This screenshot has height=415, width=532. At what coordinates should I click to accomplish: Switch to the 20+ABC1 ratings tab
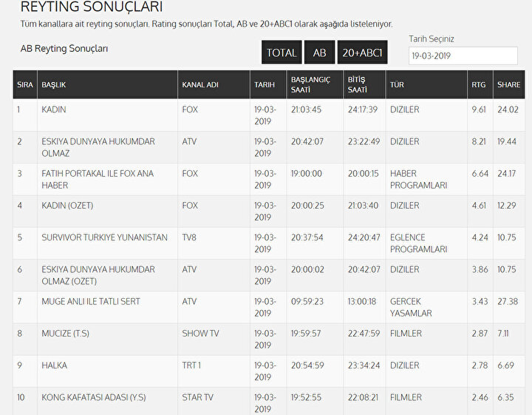362,52
